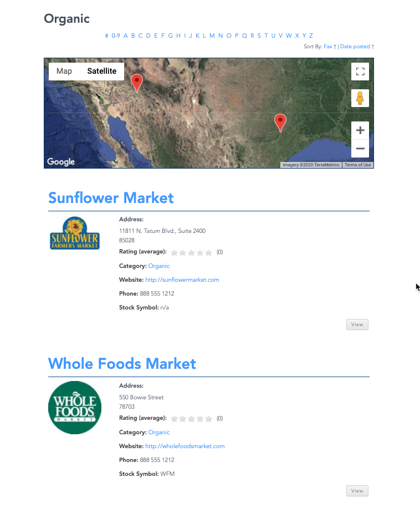The width and height of the screenshot is (420, 518).
Task: Click Imagery ©2020 TerraMetrics attribution
Action: (311, 165)
